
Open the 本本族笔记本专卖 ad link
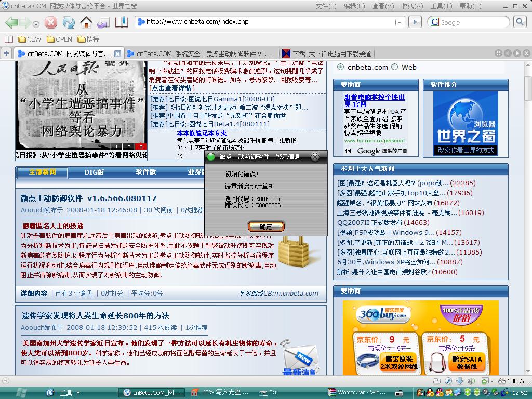click(x=202, y=134)
